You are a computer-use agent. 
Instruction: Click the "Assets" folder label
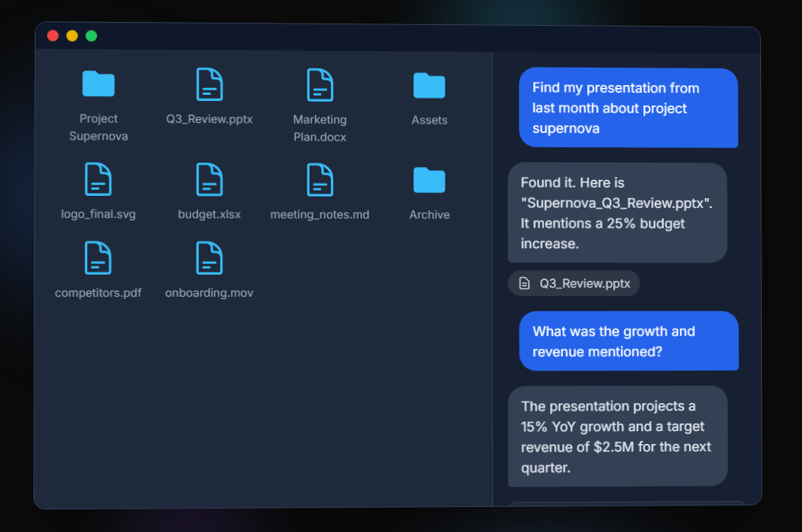coord(429,120)
